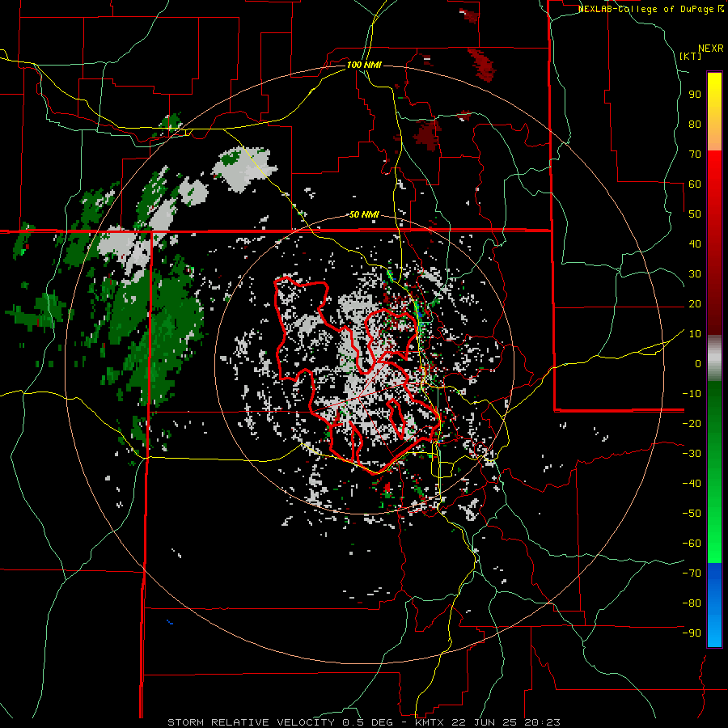The height and width of the screenshot is (728, 728).
Task: Click the positive "10" velocity scale label
Action: [x=695, y=334]
